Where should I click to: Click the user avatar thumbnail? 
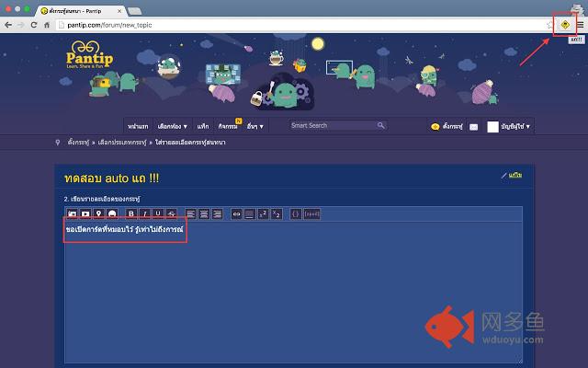click(x=492, y=127)
